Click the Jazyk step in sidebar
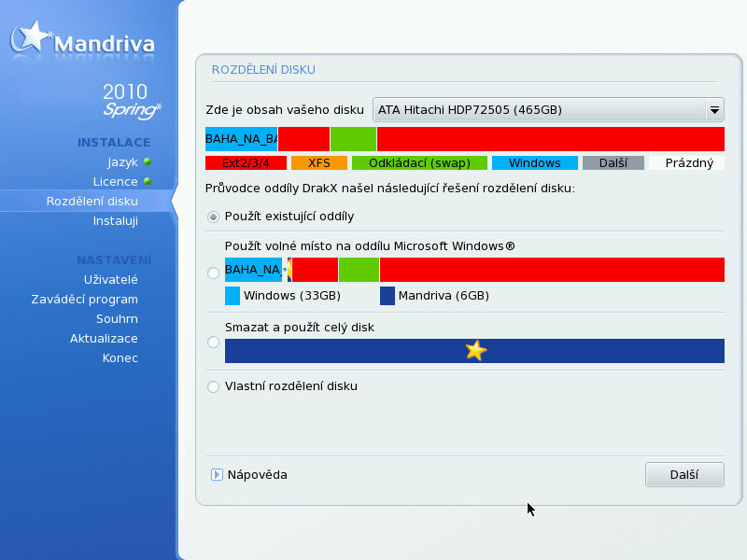This screenshot has height=560, width=747. coord(122,162)
